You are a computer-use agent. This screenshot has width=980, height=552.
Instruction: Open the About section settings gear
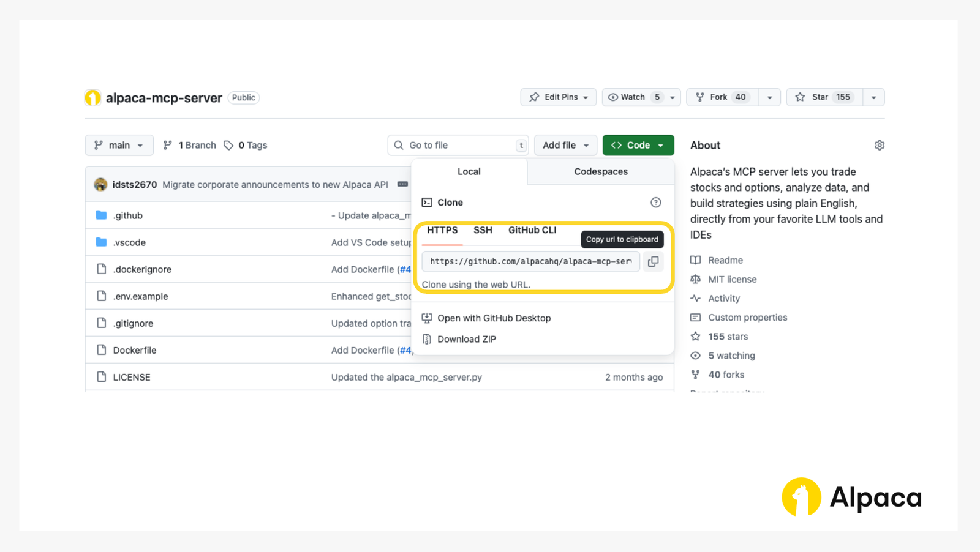point(880,145)
